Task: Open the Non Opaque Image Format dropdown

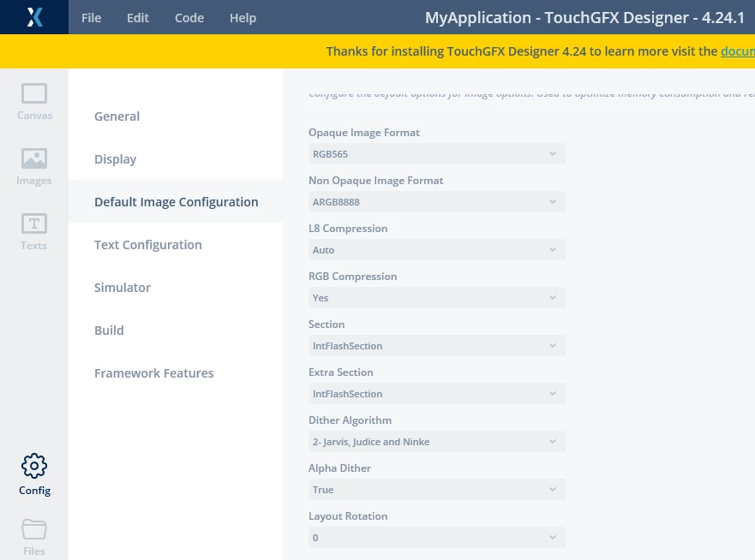Action: point(437,202)
